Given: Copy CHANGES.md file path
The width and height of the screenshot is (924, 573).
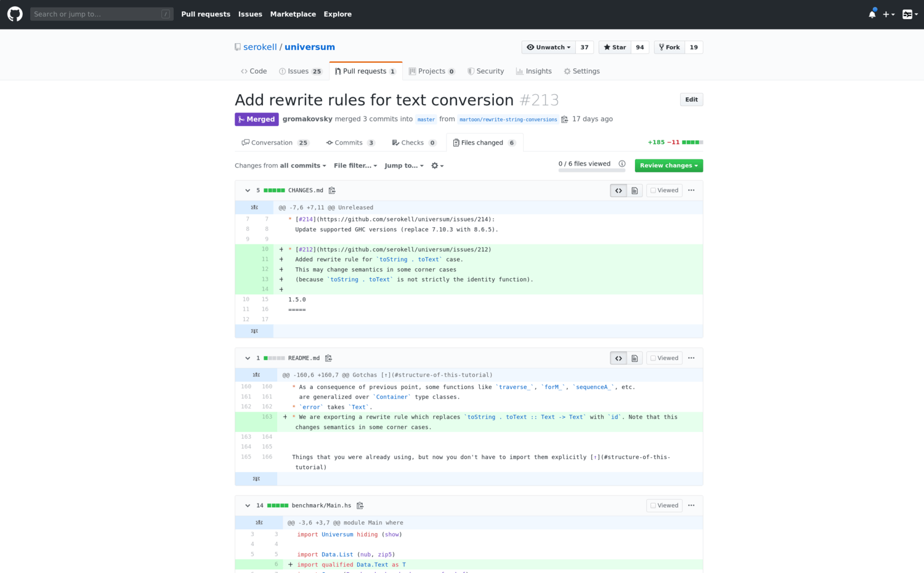Looking at the screenshot, I should [332, 191].
